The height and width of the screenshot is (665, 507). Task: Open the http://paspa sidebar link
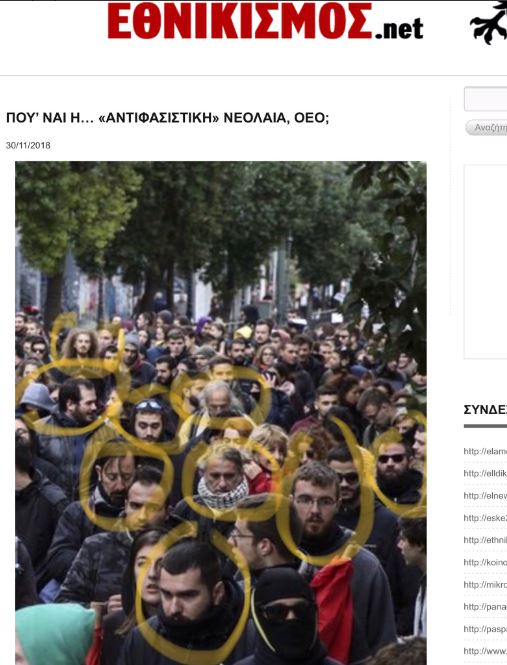tap(485, 629)
